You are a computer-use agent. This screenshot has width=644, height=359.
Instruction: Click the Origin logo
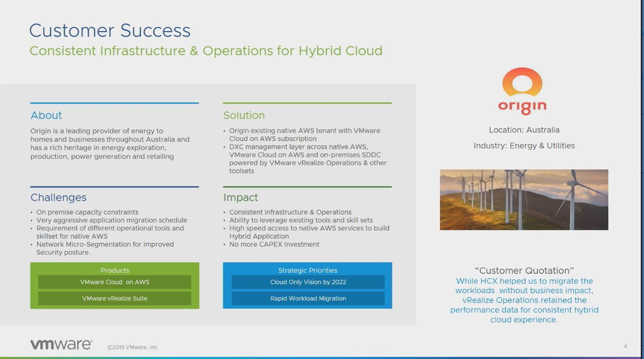click(522, 91)
